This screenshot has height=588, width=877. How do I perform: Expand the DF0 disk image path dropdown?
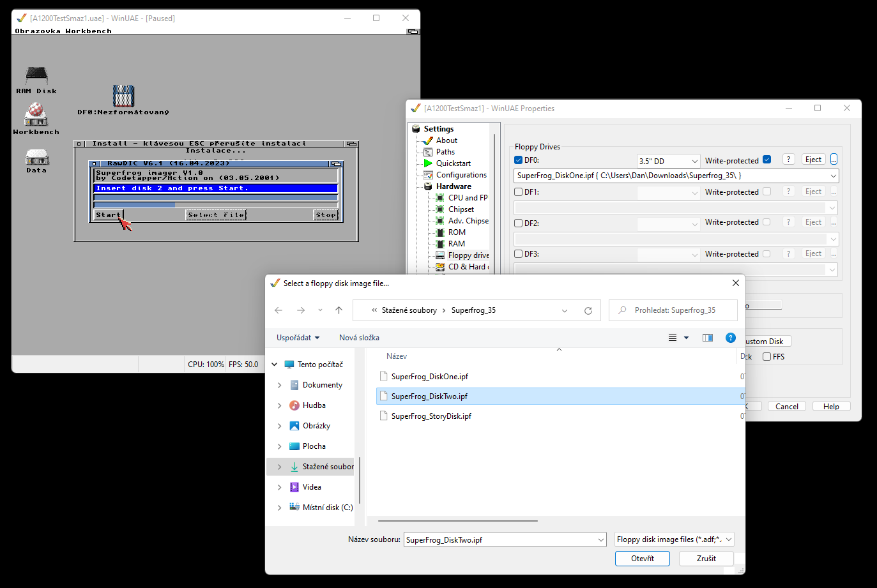coord(833,176)
